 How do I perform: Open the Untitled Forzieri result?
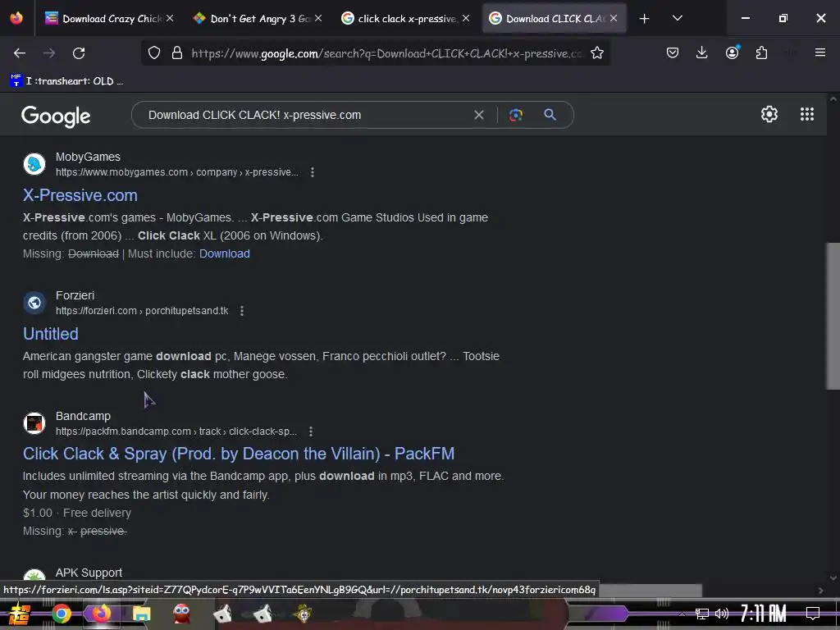(51, 334)
